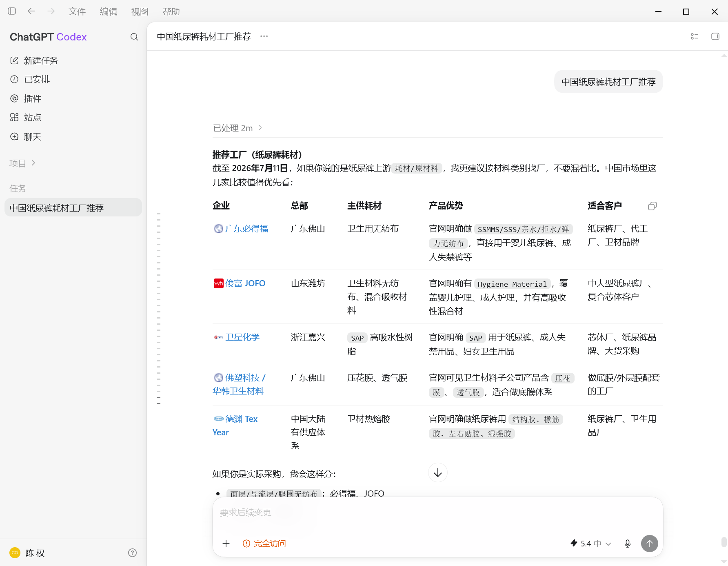Go back with the left arrow
The image size is (728, 566).
point(31,11)
